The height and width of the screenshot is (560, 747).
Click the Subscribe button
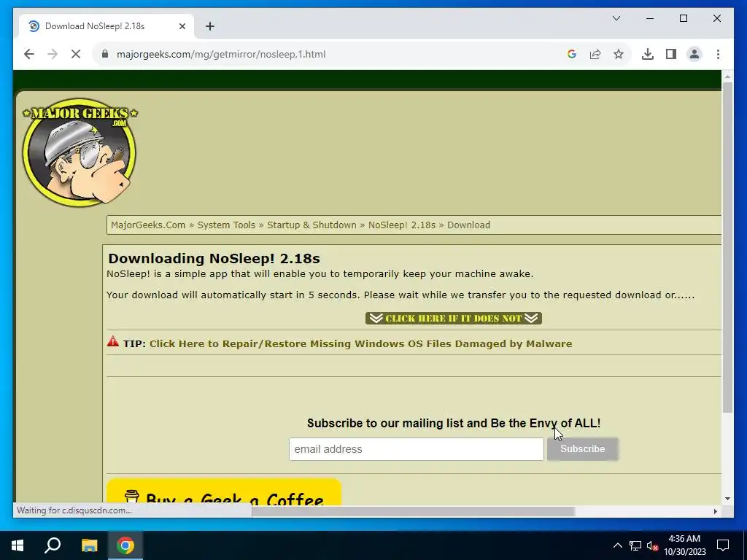(583, 449)
